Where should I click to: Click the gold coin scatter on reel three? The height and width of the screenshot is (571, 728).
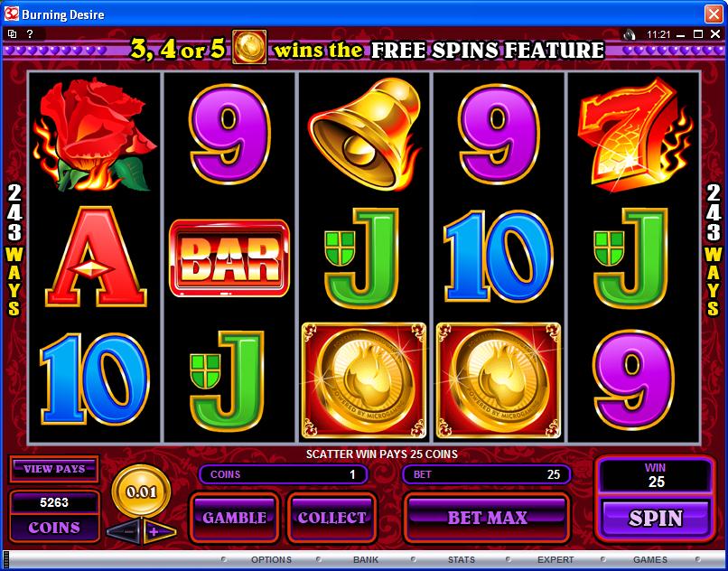(364, 380)
